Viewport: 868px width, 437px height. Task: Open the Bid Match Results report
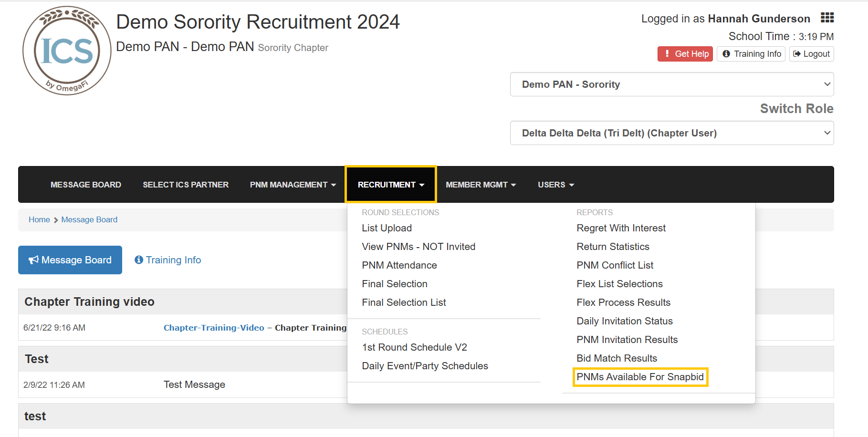tap(617, 358)
